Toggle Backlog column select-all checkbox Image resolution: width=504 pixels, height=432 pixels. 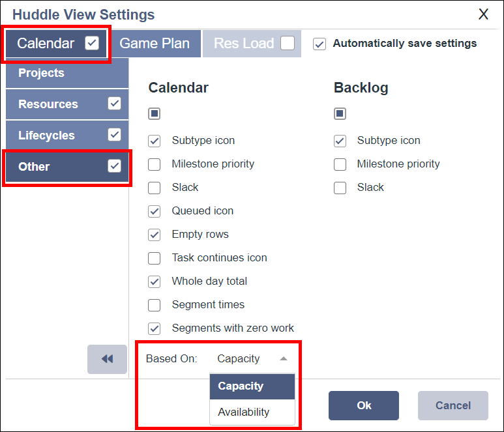click(340, 114)
